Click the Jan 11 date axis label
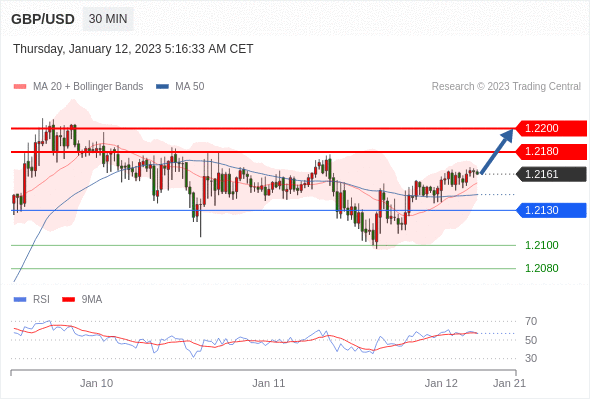Image resolution: width=590 pixels, height=400 pixels. pos(269,383)
